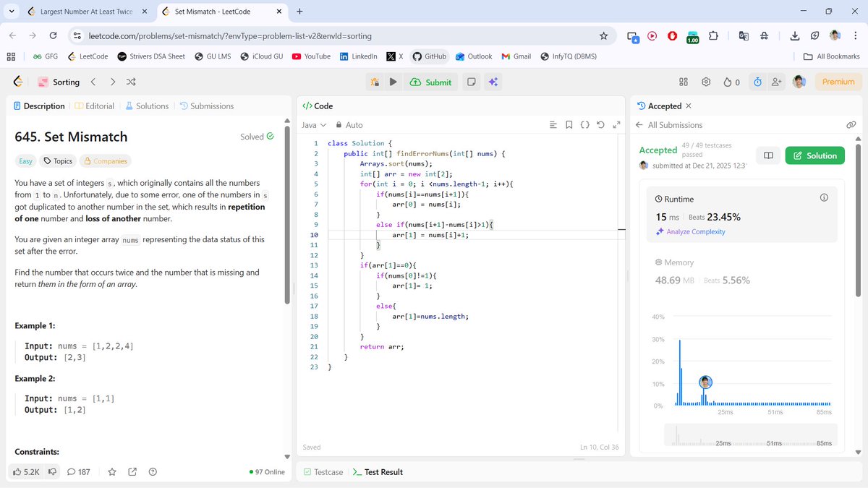This screenshot has width=868, height=488.
Task: Click the Easy difficulty tag
Action: (x=25, y=161)
